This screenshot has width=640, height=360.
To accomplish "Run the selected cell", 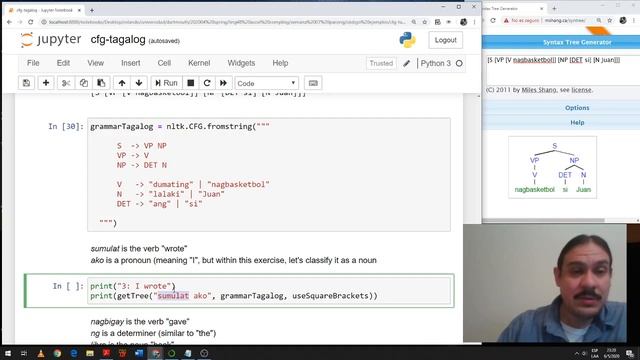I will point(166,83).
